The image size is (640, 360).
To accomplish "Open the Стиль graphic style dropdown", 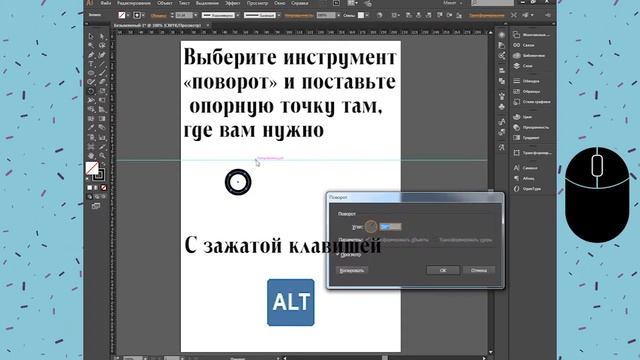I will (x=367, y=15).
